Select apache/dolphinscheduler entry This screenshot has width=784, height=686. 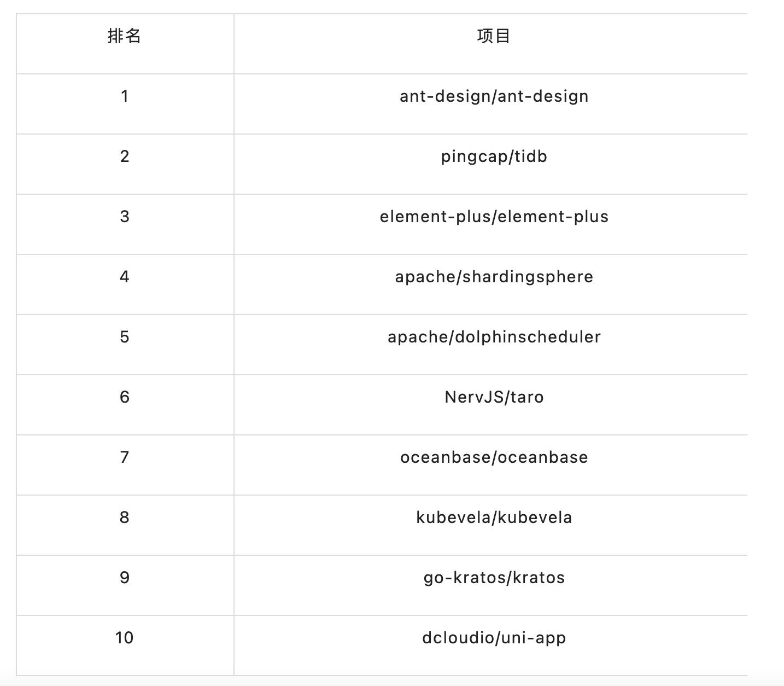click(x=494, y=337)
